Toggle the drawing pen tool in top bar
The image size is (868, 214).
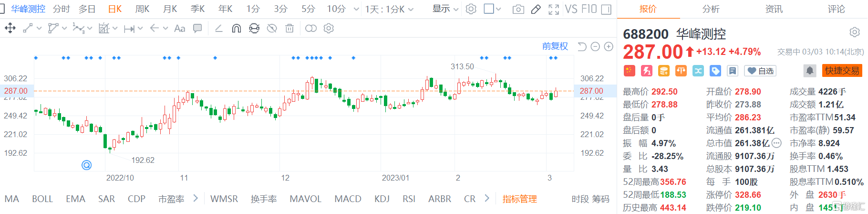[536, 9]
